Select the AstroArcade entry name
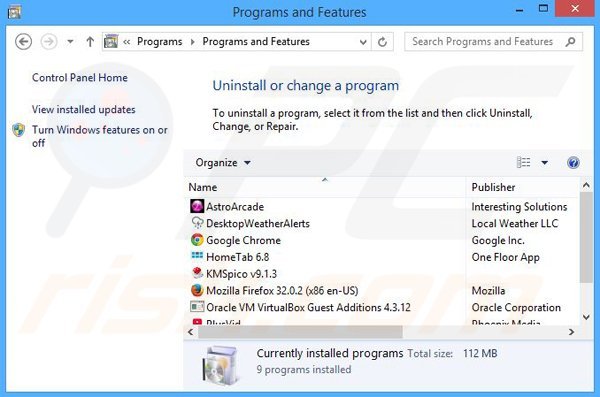The image size is (600, 397). (x=235, y=207)
